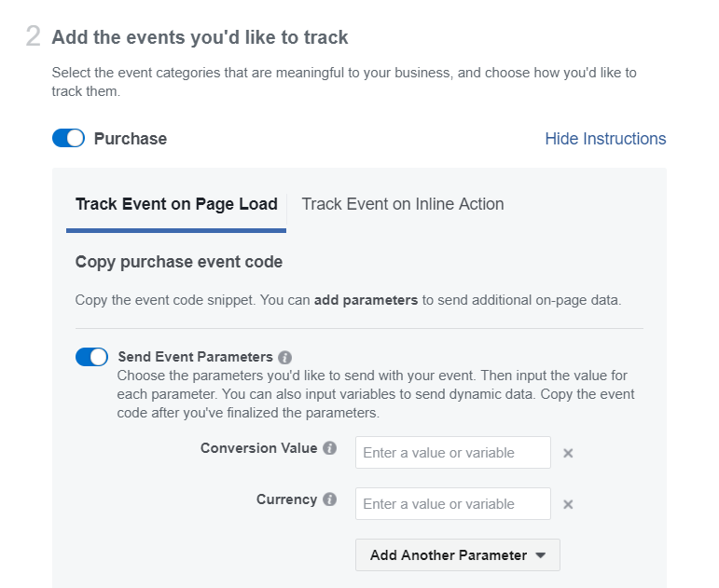Focus the Conversion Value input field
Screen dimensions: 719x588
tap(453, 453)
